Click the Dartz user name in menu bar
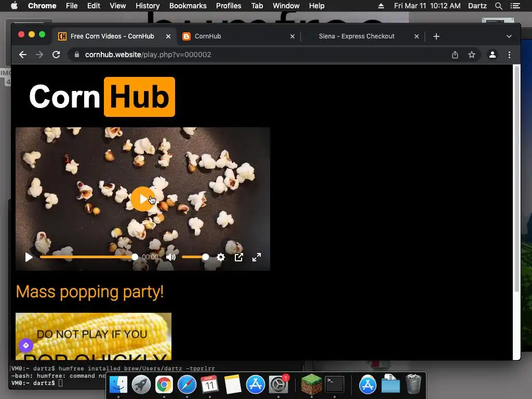Screen dimensions: 532x399 (x=477, y=6)
